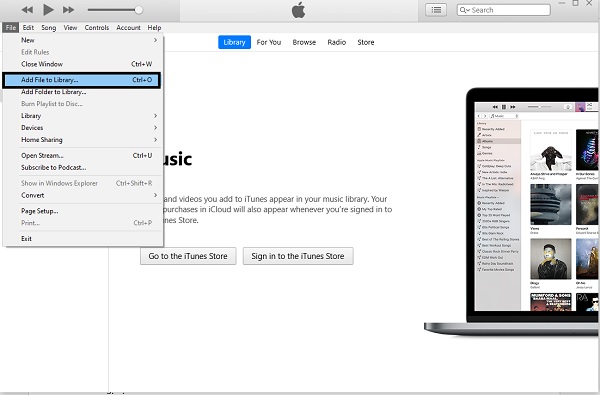The width and height of the screenshot is (600, 395).
Task: Choose Close Window from File menu
Action: point(83,64)
